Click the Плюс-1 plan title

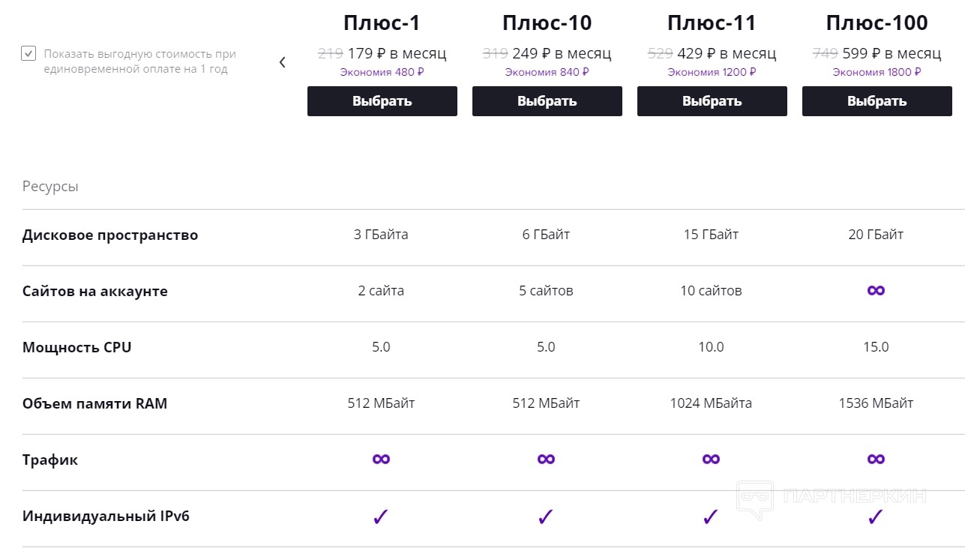[x=382, y=23]
